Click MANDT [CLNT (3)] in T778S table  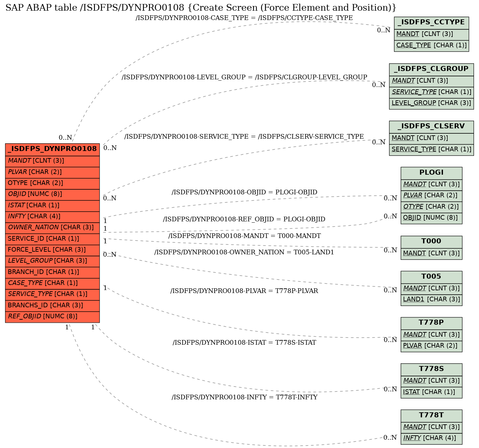[x=431, y=381]
